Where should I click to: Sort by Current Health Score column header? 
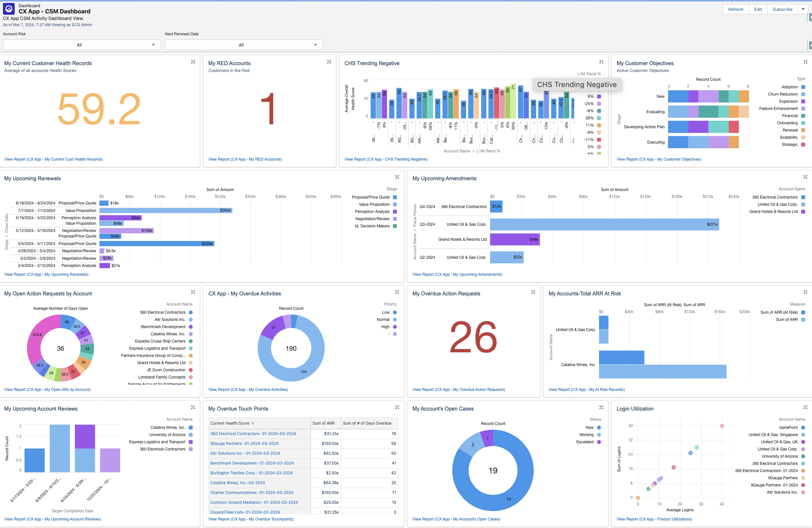tap(230, 423)
